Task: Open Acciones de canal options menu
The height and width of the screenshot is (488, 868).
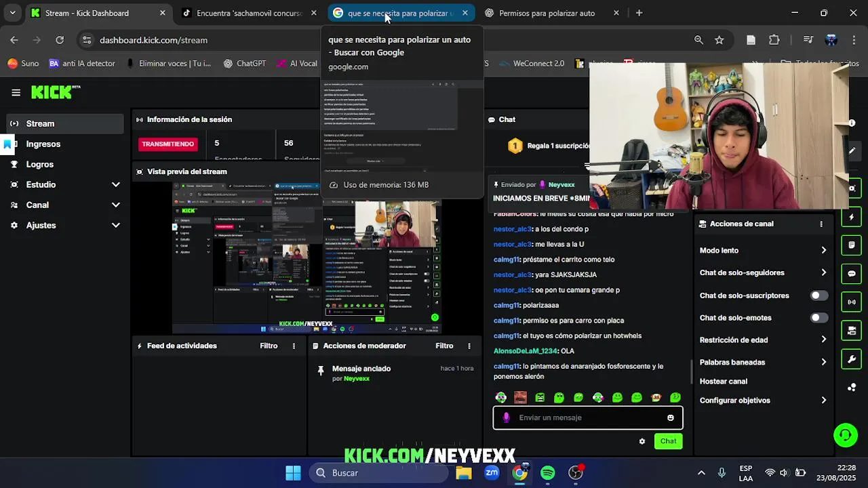Action: (821, 224)
